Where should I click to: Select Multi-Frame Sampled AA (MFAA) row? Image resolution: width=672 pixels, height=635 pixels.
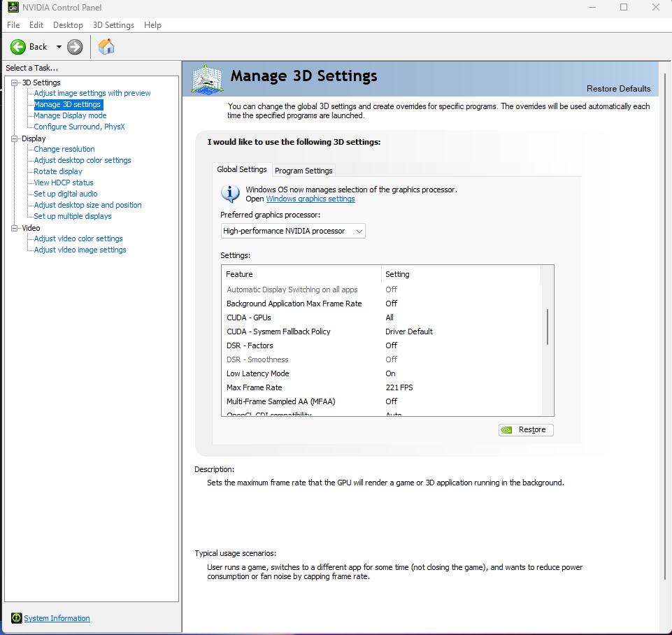tap(381, 401)
